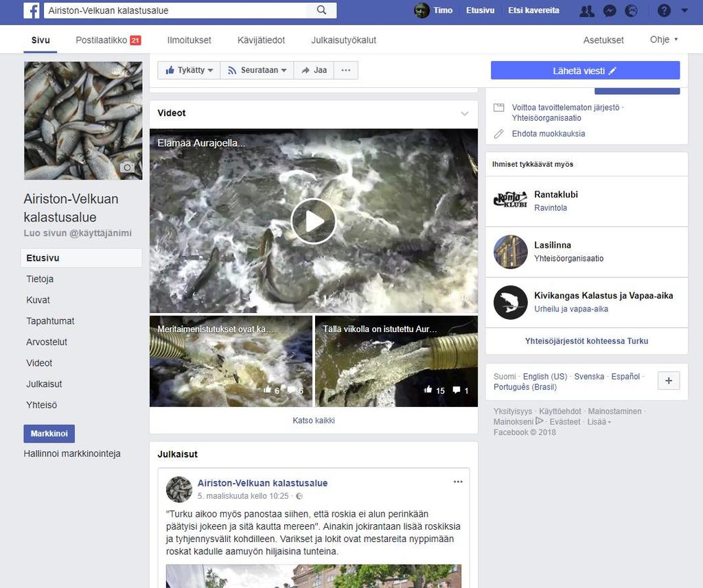Screen dimensions: 703x588
Task: Open the more options ellipsis button
Action: pyautogui.click(x=346, y=71)
